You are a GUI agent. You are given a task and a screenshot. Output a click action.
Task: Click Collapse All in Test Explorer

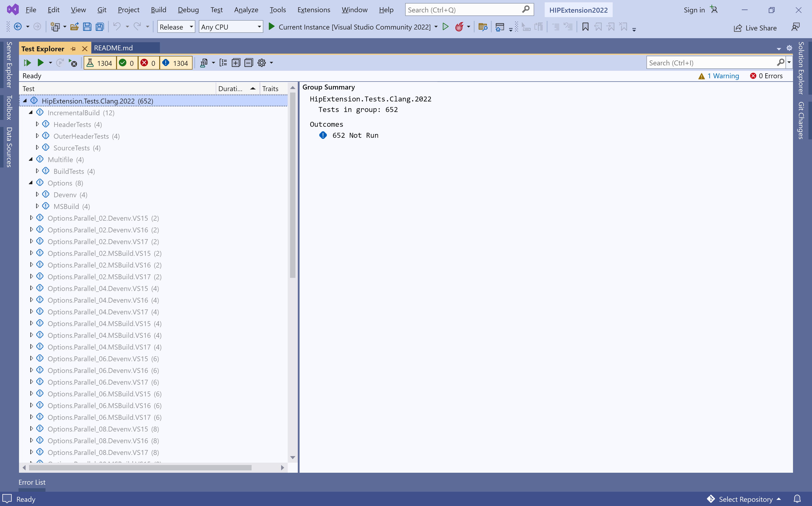249,63
